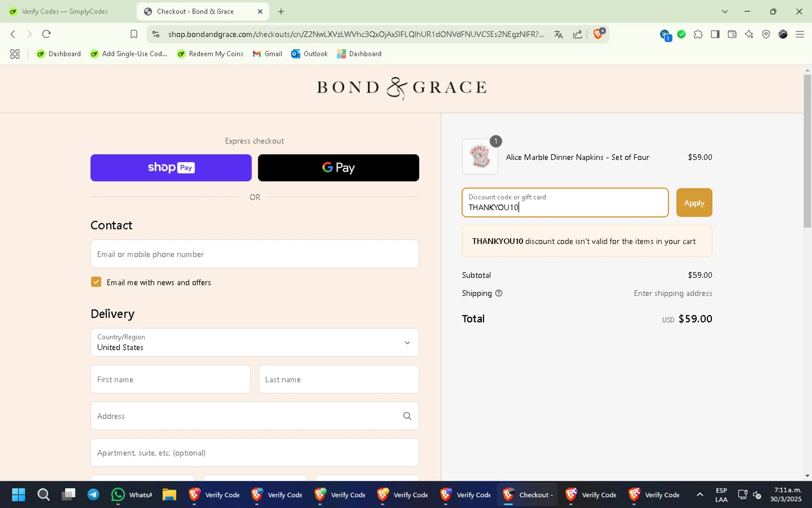This screenshot has width=812, height=508.
Task: Open site information icon beside the URL
Action: (156, 34)
